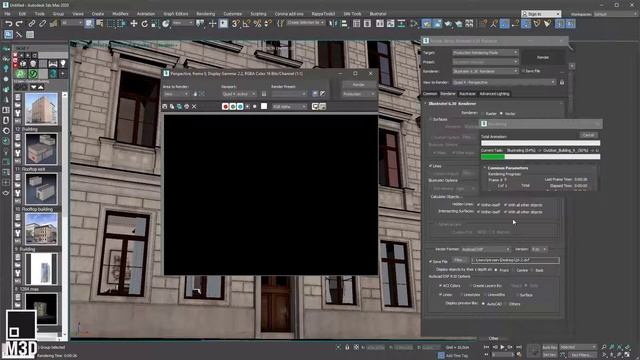Image resolution: width=640 pixels, height=360 pixels.
Task: Click the Total Animation progress bar
Action: pyautogui.click(x=540, y=143)
